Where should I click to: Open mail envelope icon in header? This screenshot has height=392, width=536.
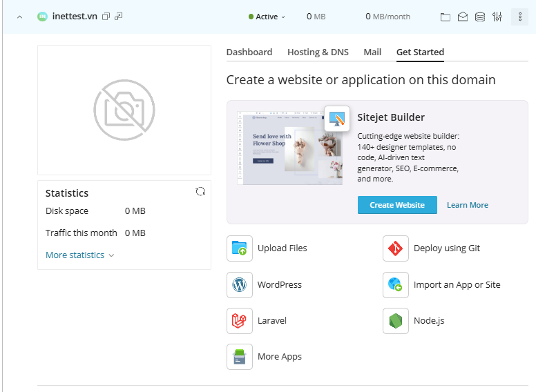pyautogui.click(x=463, y=17)
